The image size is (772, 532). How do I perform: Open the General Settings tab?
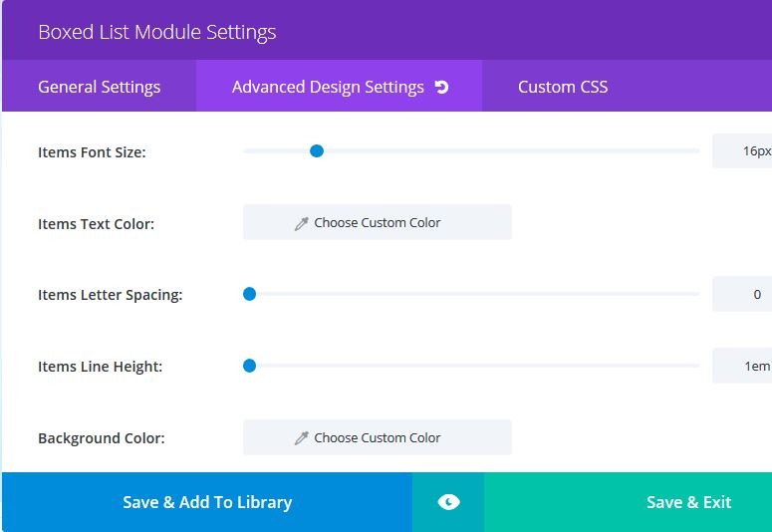(99, 87)
